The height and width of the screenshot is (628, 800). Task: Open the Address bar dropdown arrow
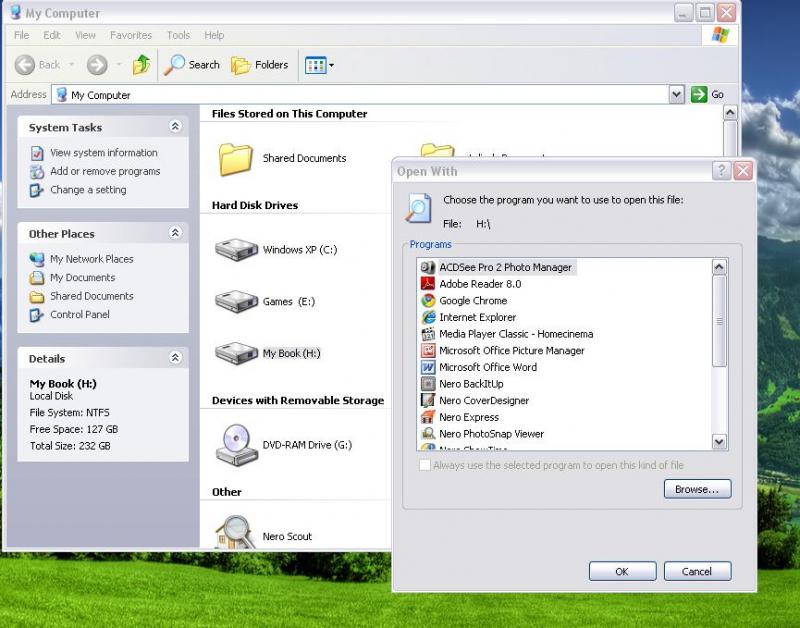pyautogui.click(x=677, y=94)
